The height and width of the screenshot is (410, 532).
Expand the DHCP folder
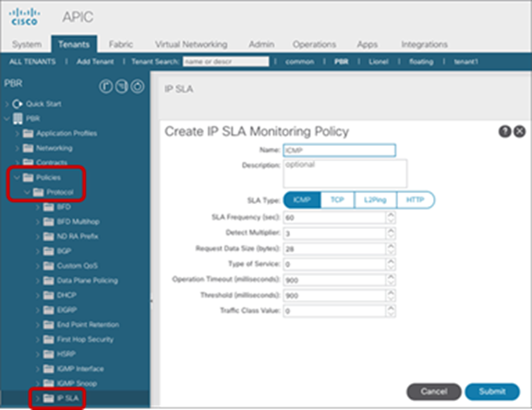38,295
